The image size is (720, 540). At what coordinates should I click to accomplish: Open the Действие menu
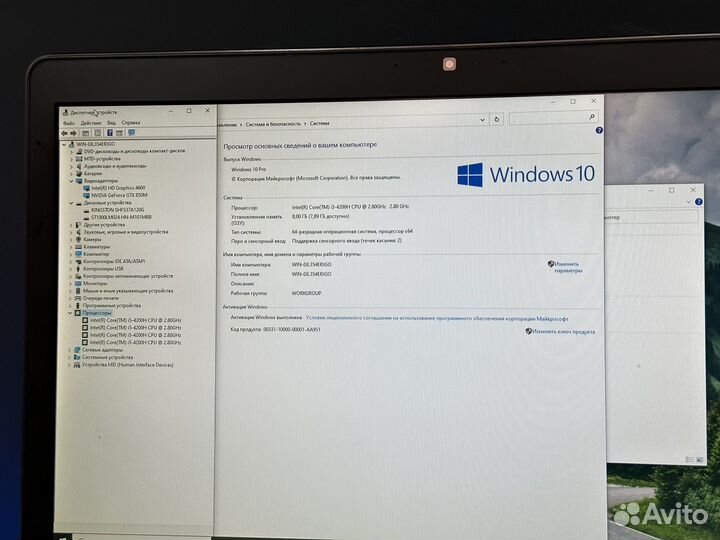pos(90,123)
